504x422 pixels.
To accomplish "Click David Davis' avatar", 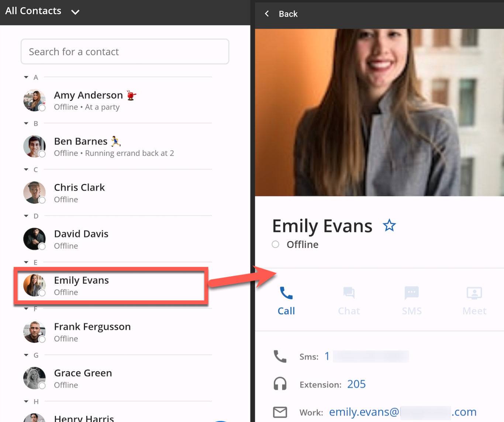I will point(34,239).
